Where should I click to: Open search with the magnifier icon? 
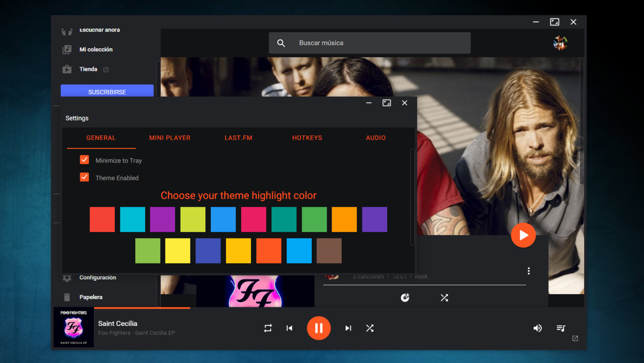click(281, 43)
